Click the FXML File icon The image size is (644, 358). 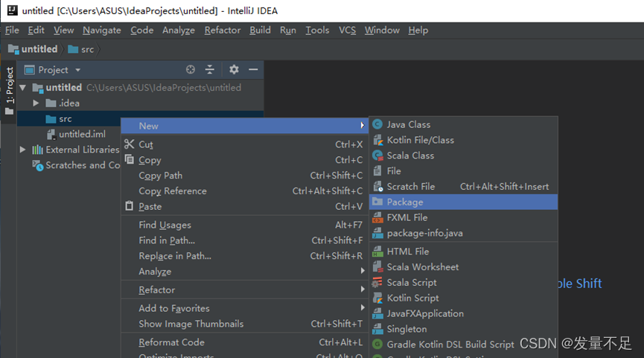pyautogui.click(x=377, y=217)
